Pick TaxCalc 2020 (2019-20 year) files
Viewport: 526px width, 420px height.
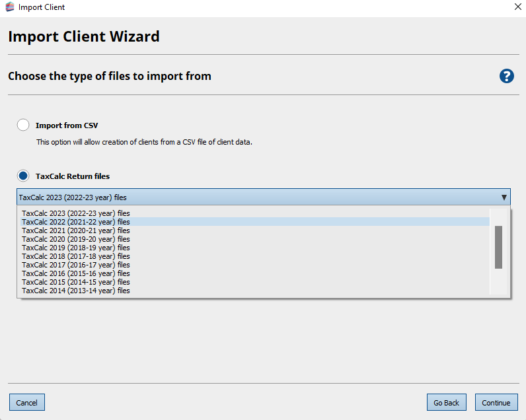point(76,239)
